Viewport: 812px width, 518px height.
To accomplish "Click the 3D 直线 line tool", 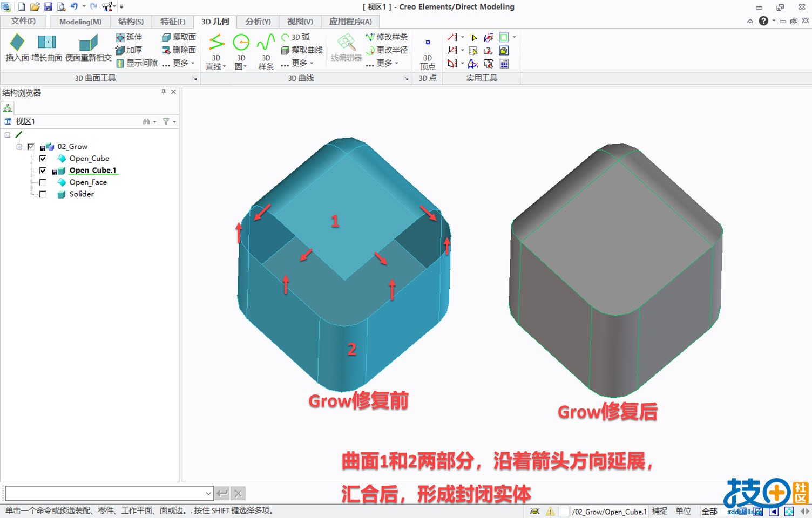I will (x=216, y=52).
